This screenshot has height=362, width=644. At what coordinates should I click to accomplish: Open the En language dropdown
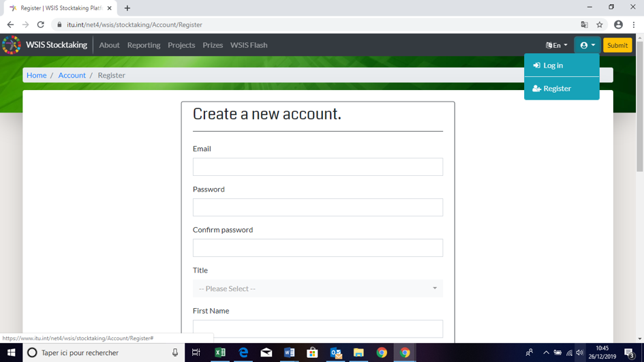pos(556,45)
